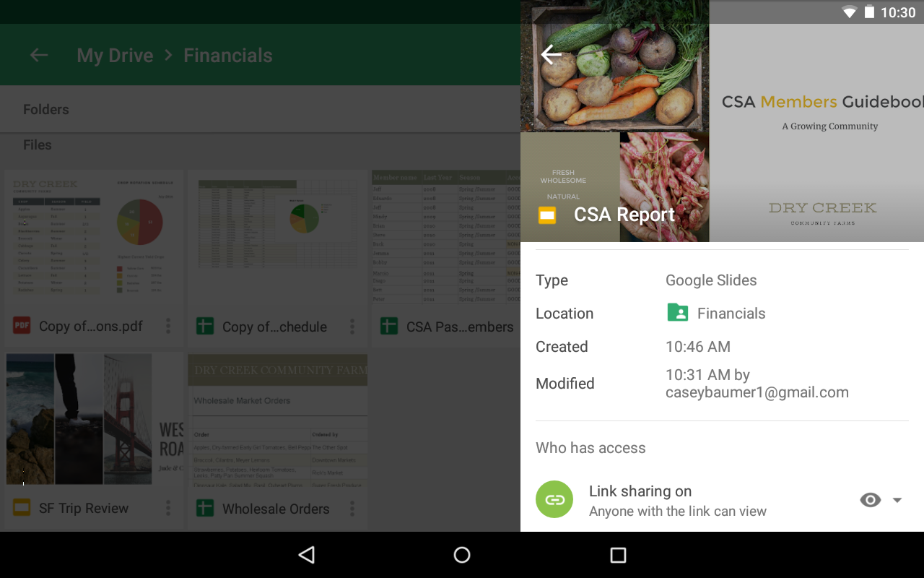Click the Sheets icon next to Copy of…chedule
Screen dimensions: 924x578
tap(205, 327)
